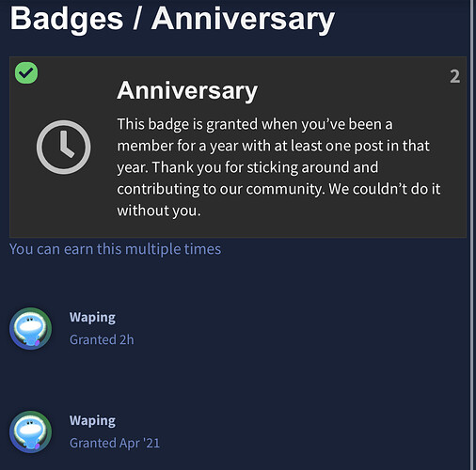Click the vertical scrollbar on the right edge
Image resolution: width=476 pixels, height=470 pixels.
[x=473, y=235]
